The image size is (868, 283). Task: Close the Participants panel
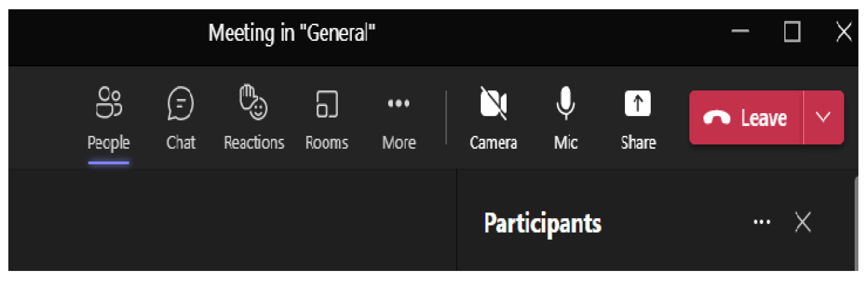point(803,222)
